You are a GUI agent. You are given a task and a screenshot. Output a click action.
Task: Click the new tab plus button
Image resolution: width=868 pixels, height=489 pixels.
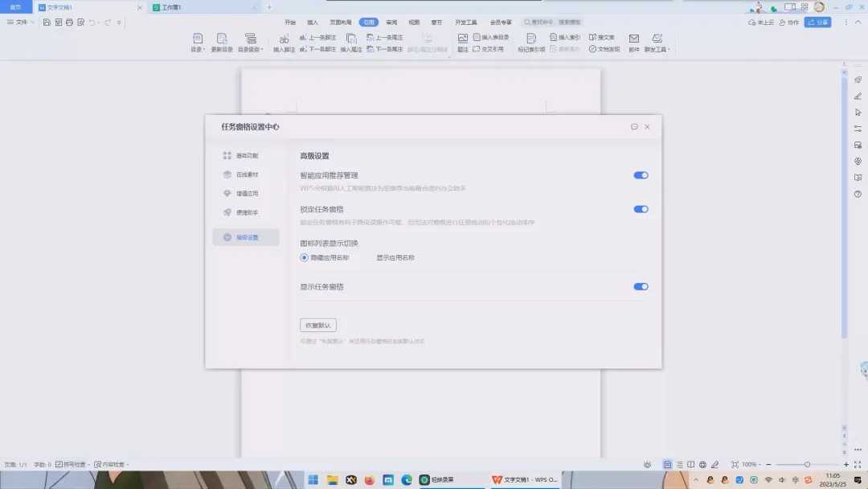tap(269, 7)
